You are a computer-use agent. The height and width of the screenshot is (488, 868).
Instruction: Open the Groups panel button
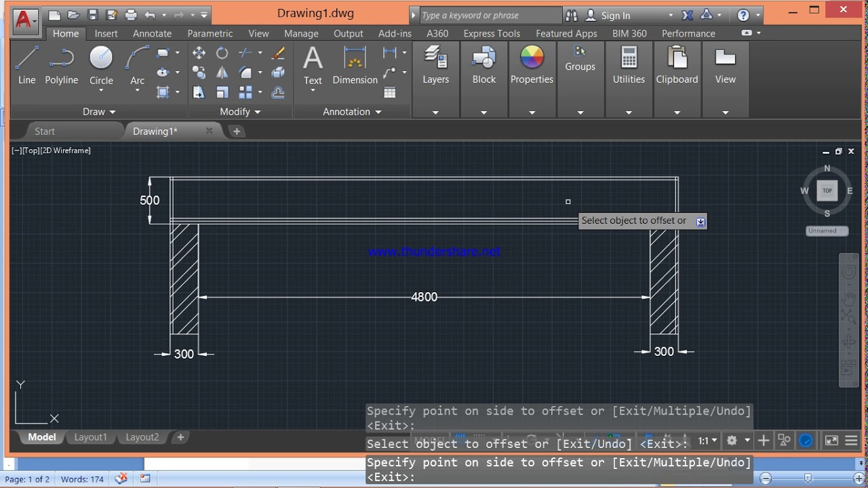[580, 60]
